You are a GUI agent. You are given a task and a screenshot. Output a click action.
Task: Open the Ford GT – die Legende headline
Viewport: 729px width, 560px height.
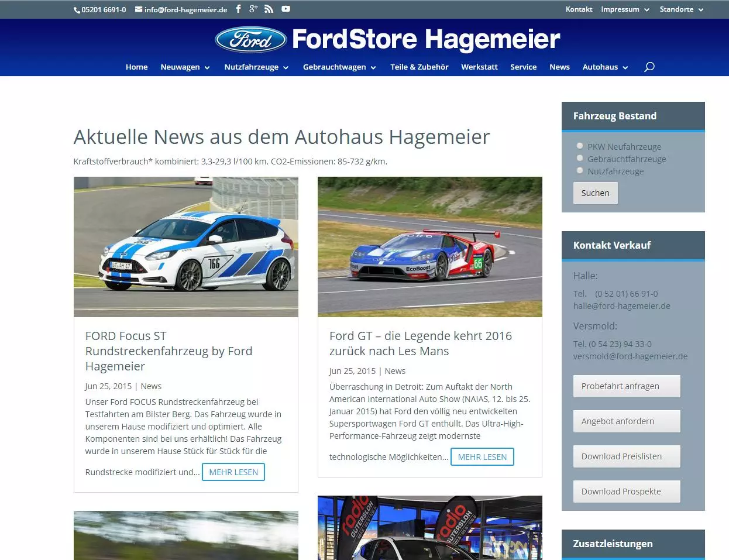tap(421, 343)
